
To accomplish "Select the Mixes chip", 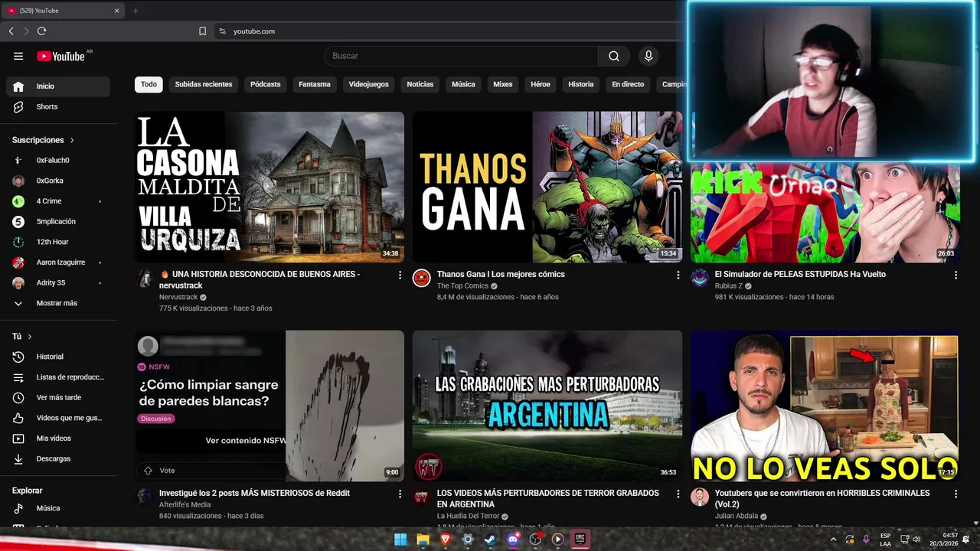I will click(x=503, y=84).
